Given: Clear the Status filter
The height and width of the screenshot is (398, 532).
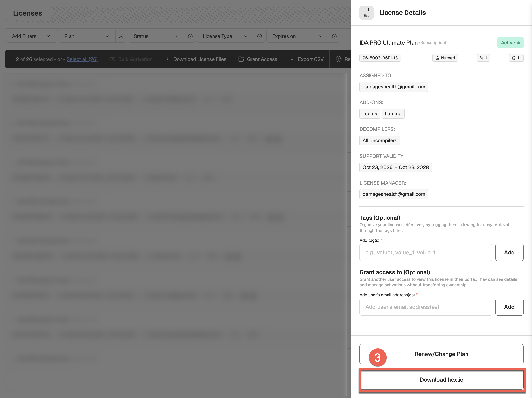Looking at the screenshot, I should point(190,36).
